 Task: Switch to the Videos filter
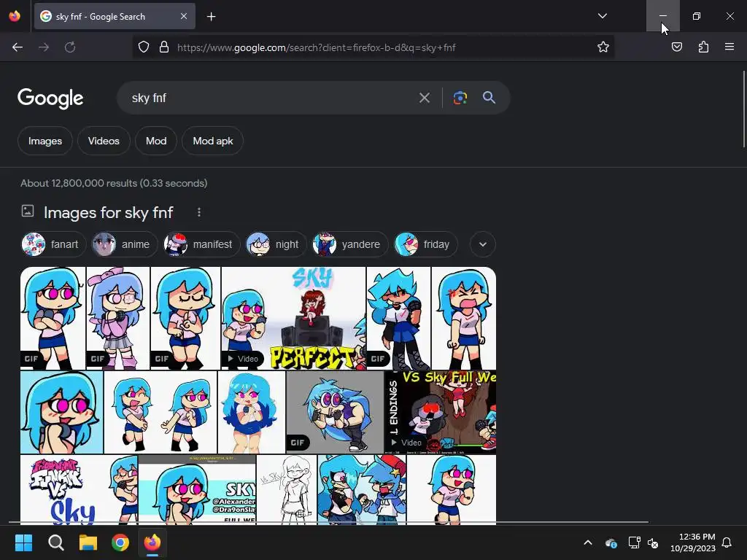pos(104,141)
